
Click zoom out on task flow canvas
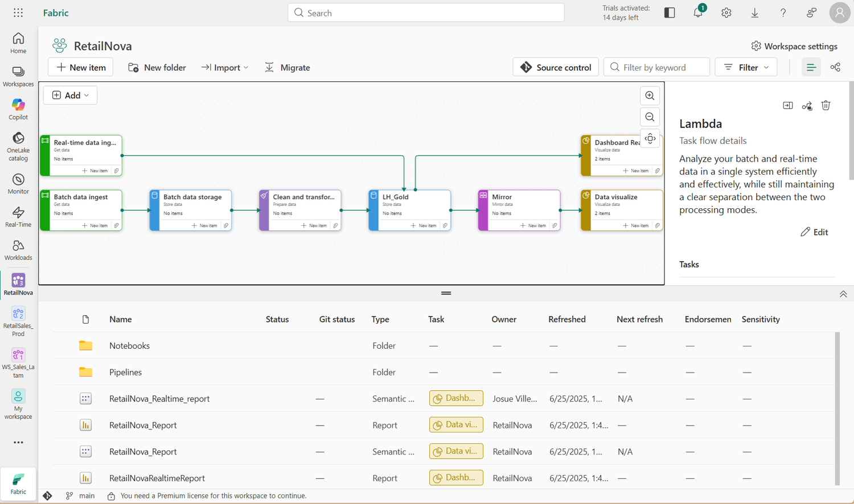pyautogui.click(x=650, y=117)
